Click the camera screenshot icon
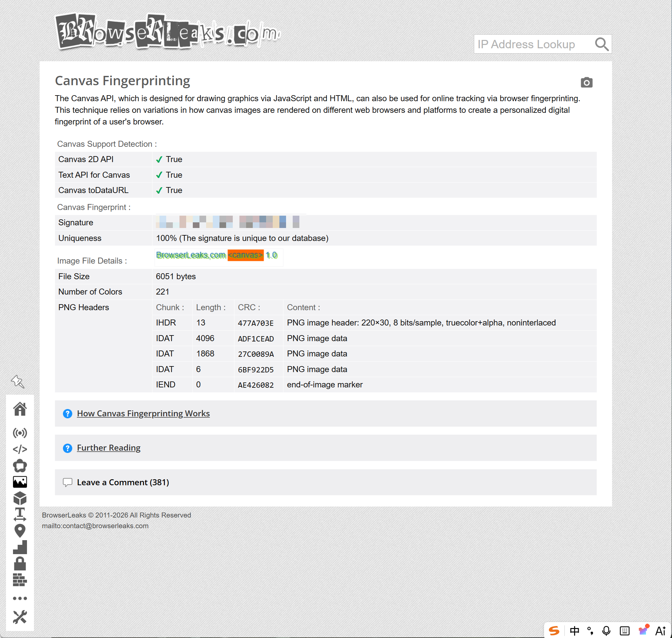The image size is (672, 638). (586, 82)
